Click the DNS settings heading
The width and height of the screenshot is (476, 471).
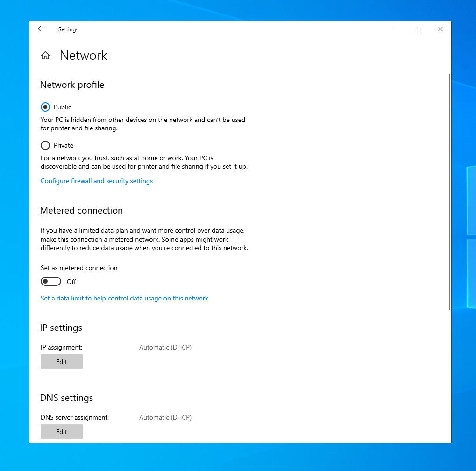pyautogui.click(x=66, y=398)
